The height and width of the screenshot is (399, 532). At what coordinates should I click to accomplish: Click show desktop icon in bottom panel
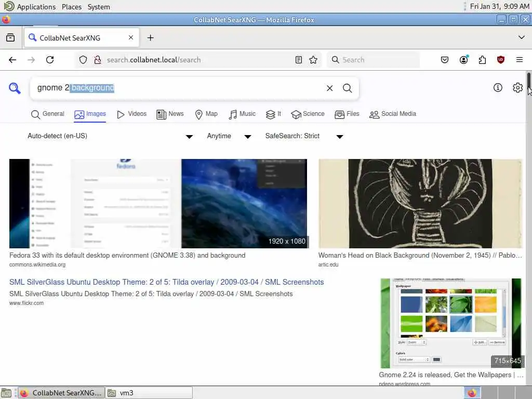(6, 393)
